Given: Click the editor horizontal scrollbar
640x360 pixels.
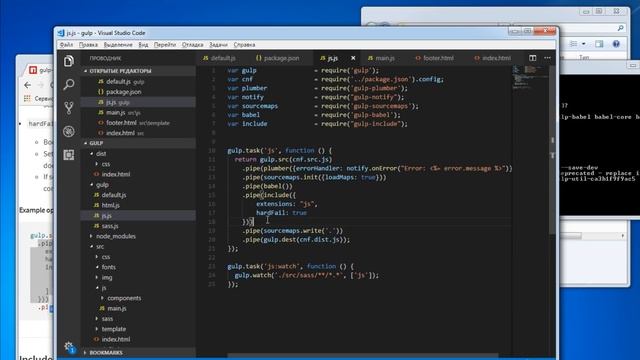Looking at the screenshot, I should point(362,356).
